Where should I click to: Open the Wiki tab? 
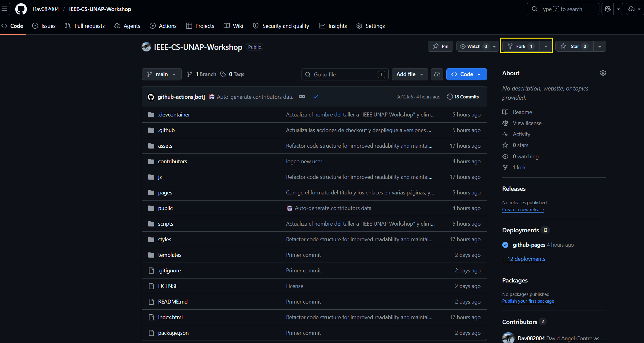point(233,26)
